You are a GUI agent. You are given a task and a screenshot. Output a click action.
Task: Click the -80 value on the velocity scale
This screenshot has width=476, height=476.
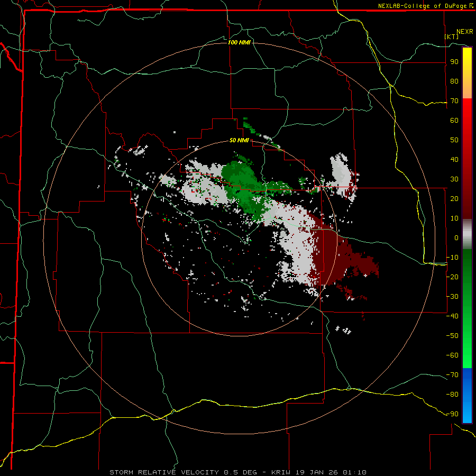coord(452,395)
